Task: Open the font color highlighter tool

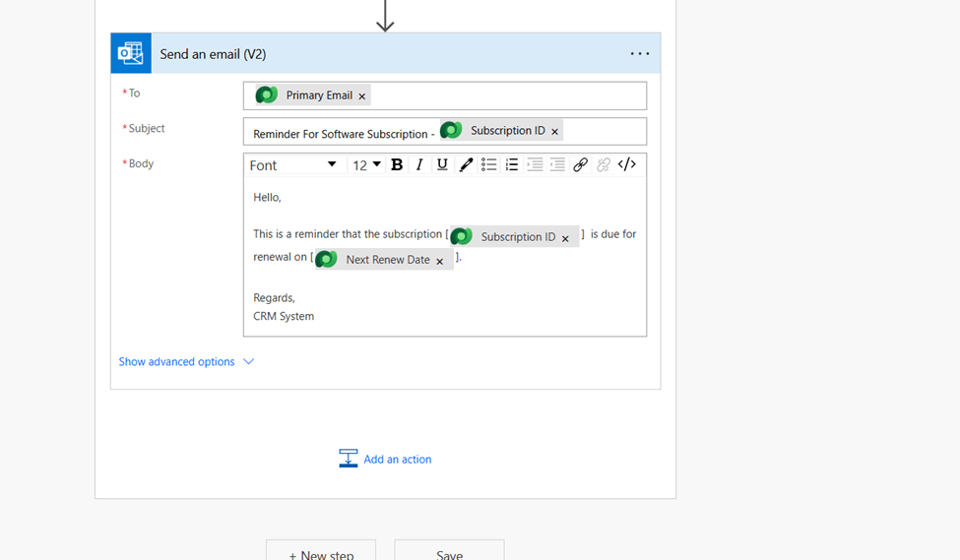Action: [466, 165]
